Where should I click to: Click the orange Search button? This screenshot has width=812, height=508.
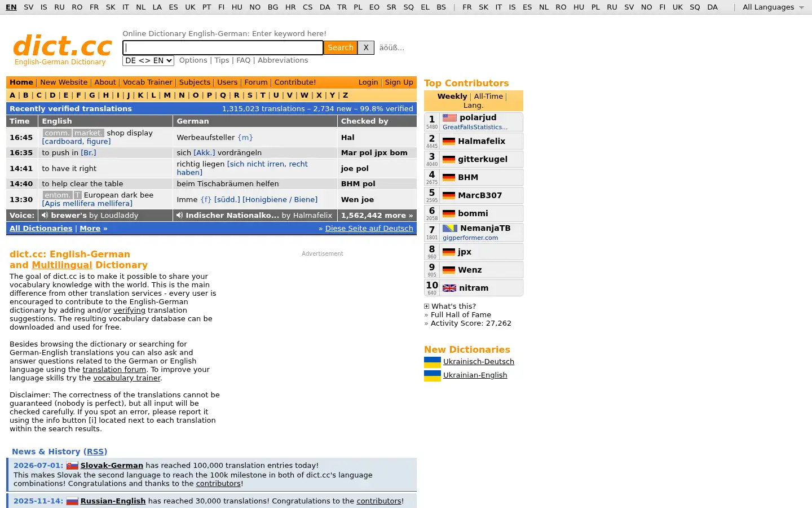[x=341, y=47]
